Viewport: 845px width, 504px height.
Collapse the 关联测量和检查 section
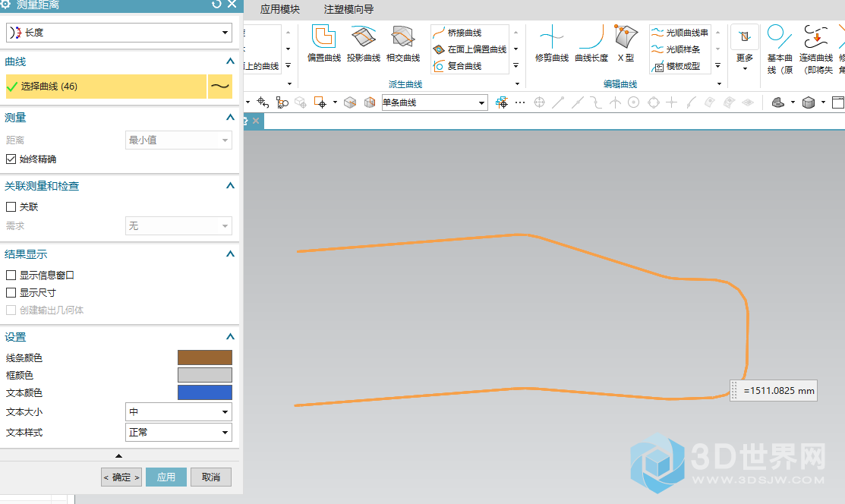click(x=230, y=185)
